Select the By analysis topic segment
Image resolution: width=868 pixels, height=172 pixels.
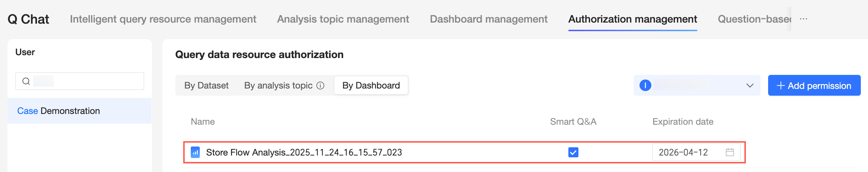278,86
